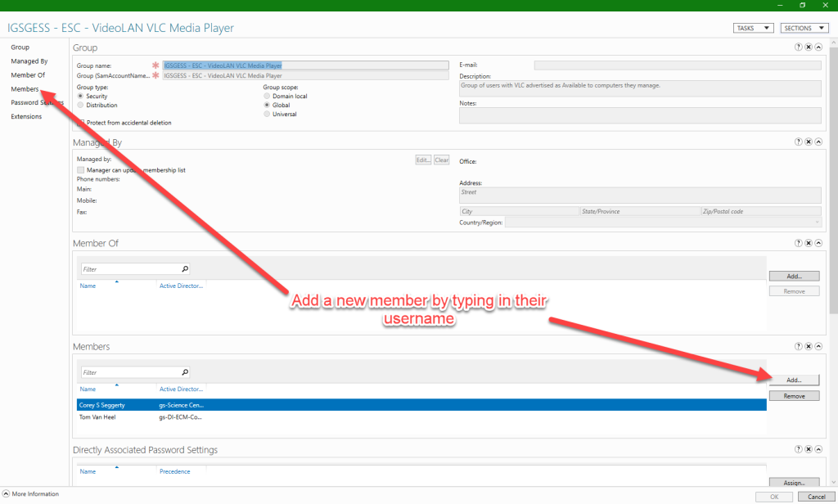Choose Global group scope
This screenshot has width=838, height=504.
267,106
